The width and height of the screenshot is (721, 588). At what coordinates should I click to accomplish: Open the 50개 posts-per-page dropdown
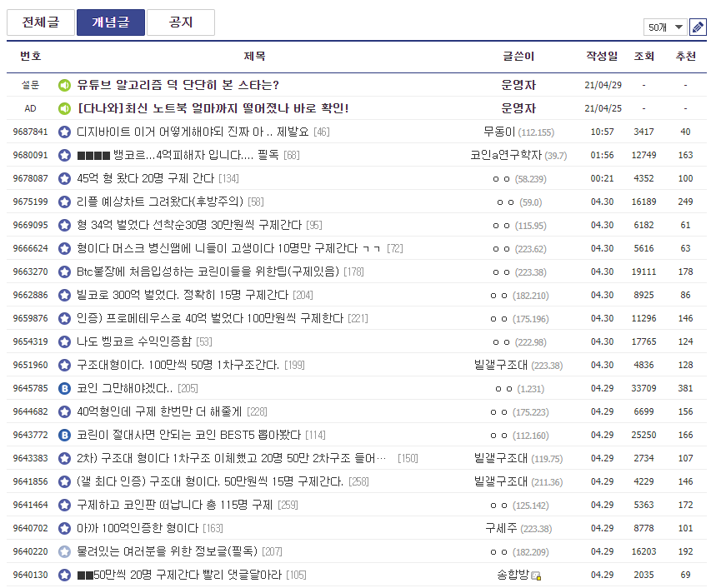click(665, 27)
